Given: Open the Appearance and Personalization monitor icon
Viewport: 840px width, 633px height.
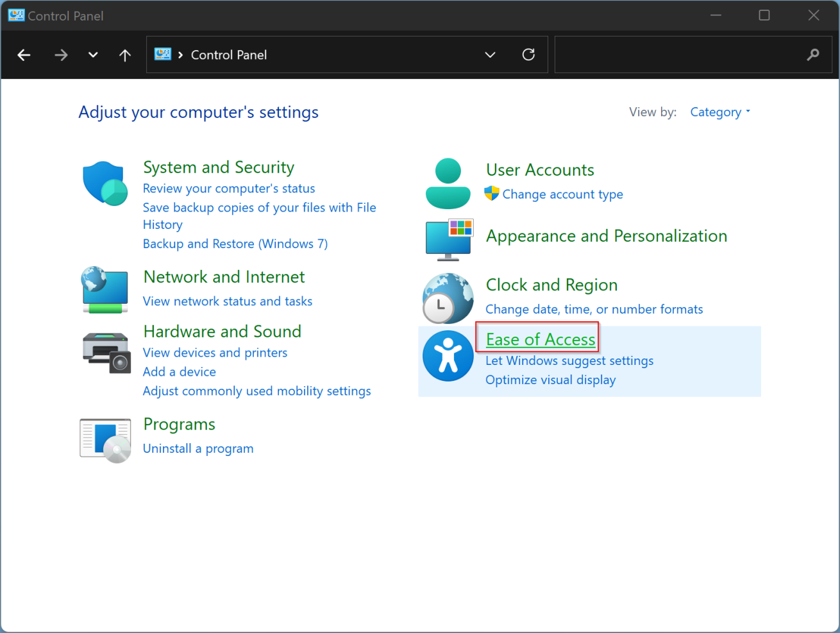Looking at the screenshot, I should pos(449,239).
